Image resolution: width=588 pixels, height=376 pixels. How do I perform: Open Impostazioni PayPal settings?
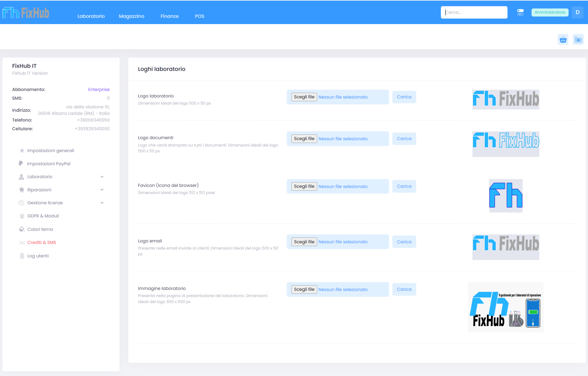pyautogui.click(x=49, y=164)
